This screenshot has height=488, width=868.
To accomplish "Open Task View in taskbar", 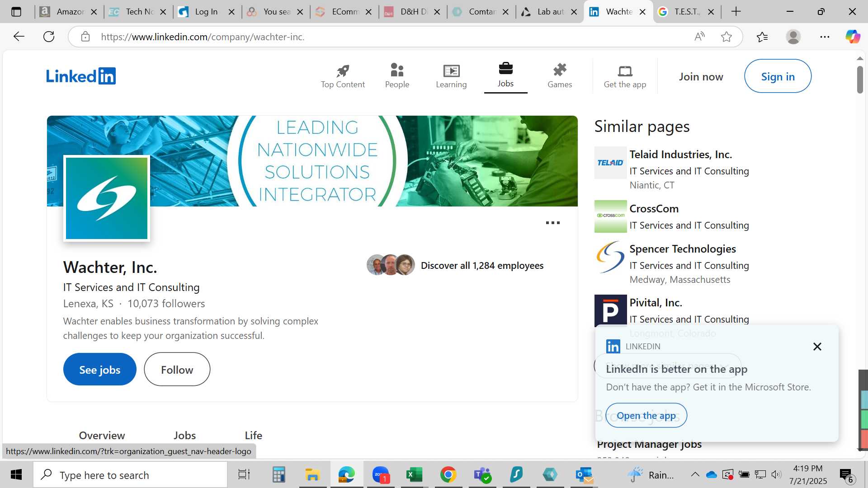I will [x=244, y=475].
